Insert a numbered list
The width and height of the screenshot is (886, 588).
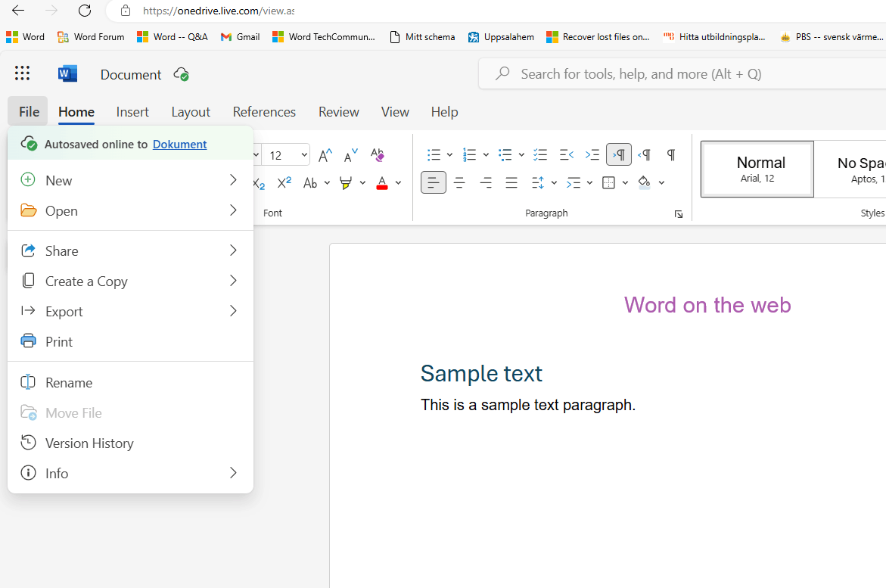(469, 155)
